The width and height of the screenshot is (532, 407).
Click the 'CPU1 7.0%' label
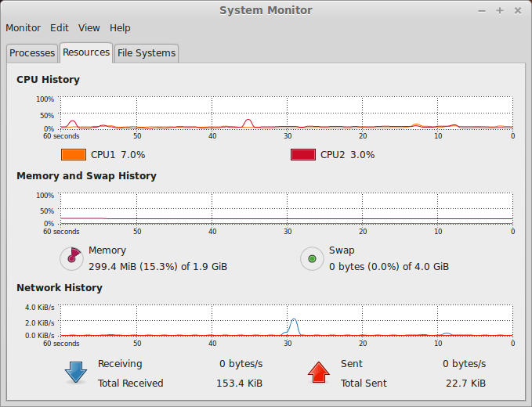tap(118, 155)
